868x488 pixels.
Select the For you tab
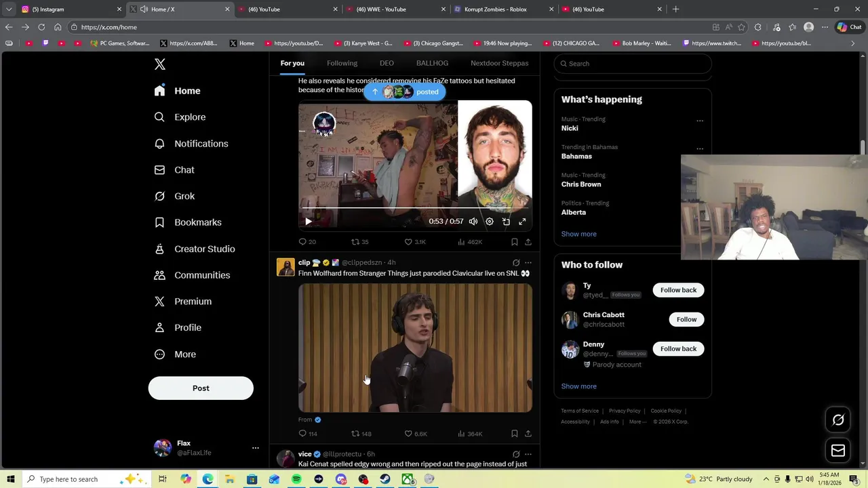[x=292, y=63]
